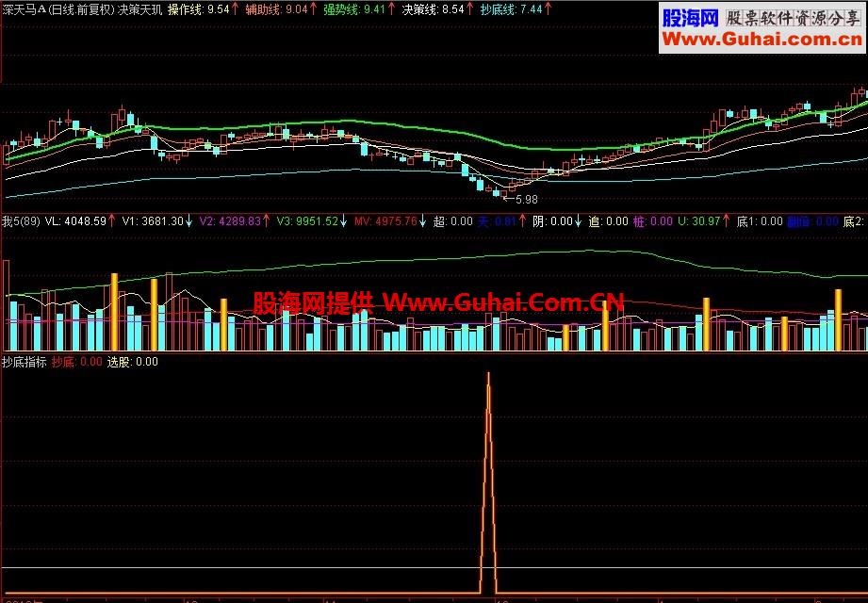Click the 辅助线: 9.04 value
The width and height of the screenshot is (868, 603).
click(x=277, y=9)
